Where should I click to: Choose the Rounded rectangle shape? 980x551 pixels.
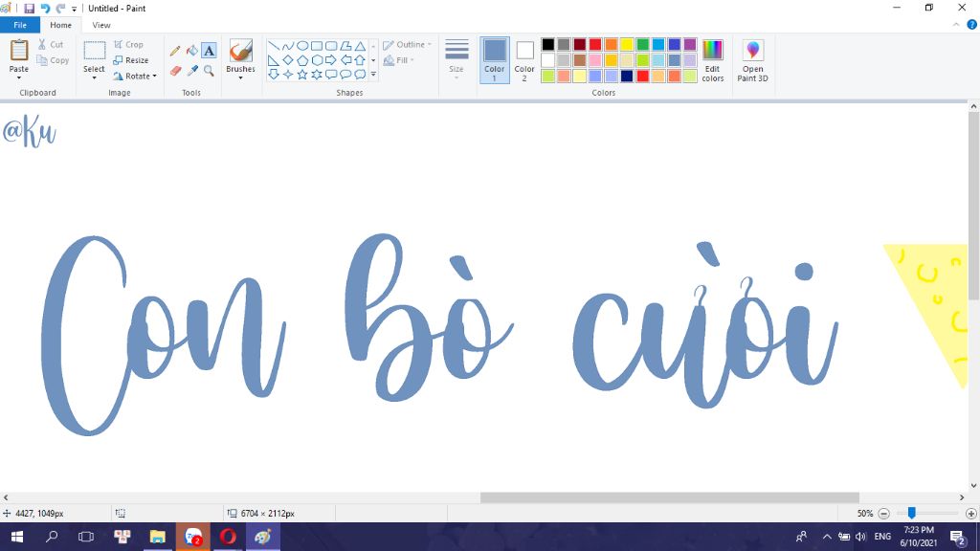tap(330, 46)
